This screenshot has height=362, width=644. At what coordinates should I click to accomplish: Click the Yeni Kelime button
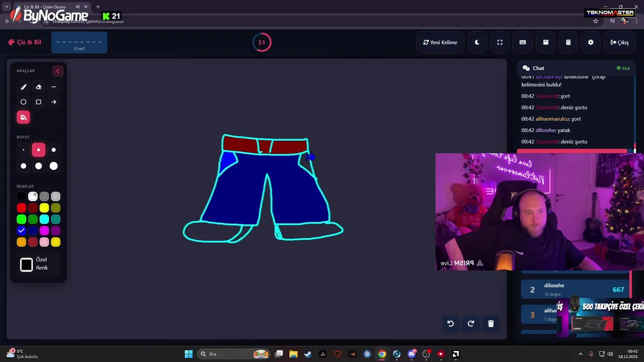tap(440, 42)
